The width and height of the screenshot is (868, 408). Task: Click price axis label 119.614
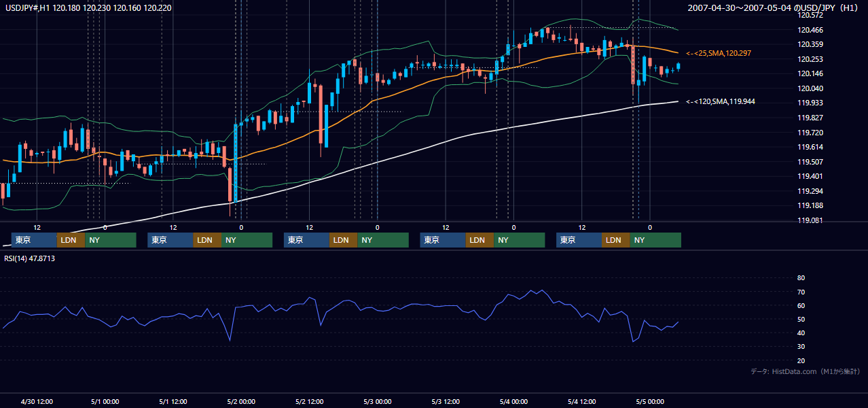pyautogui.click(x=812, y=148)
